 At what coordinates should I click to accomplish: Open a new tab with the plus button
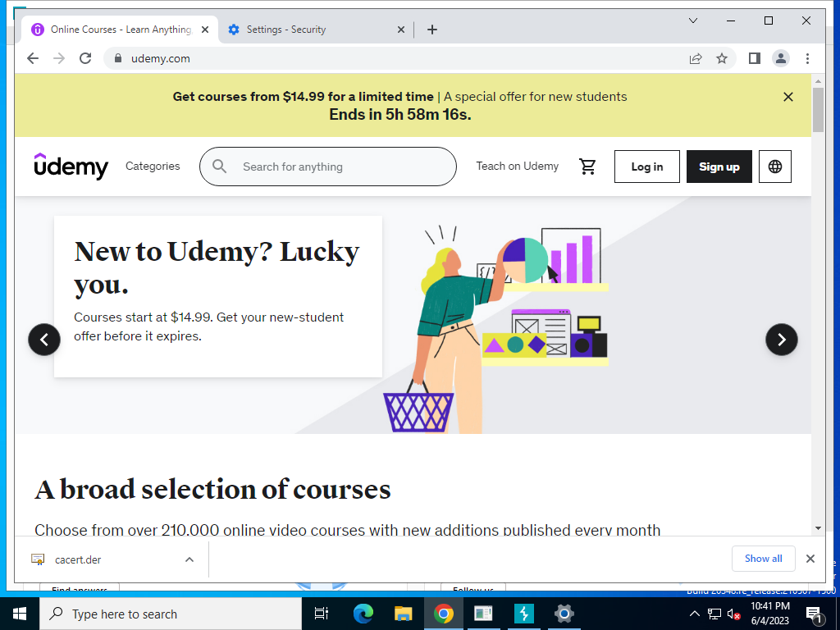432,30
